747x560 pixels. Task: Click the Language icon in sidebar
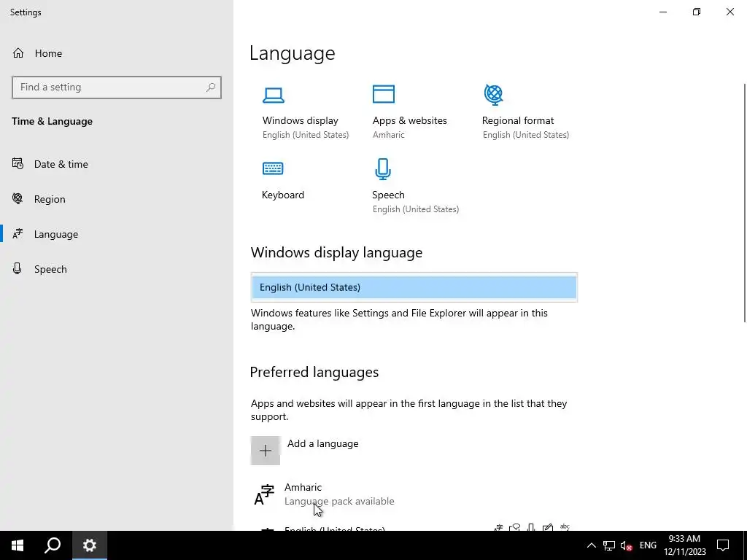18,234
